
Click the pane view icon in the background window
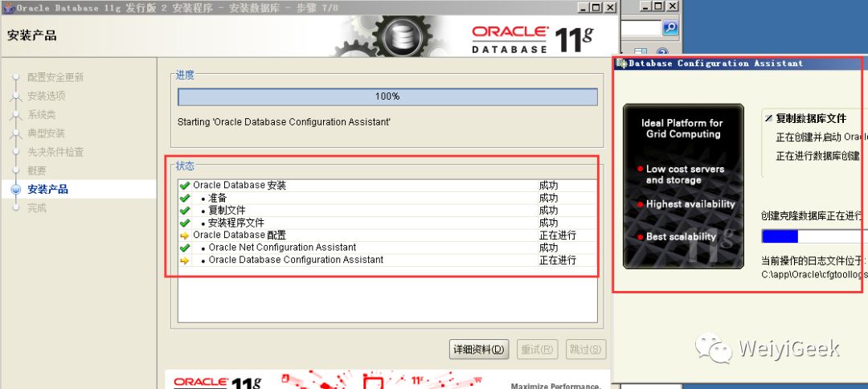tap(641, 52)
